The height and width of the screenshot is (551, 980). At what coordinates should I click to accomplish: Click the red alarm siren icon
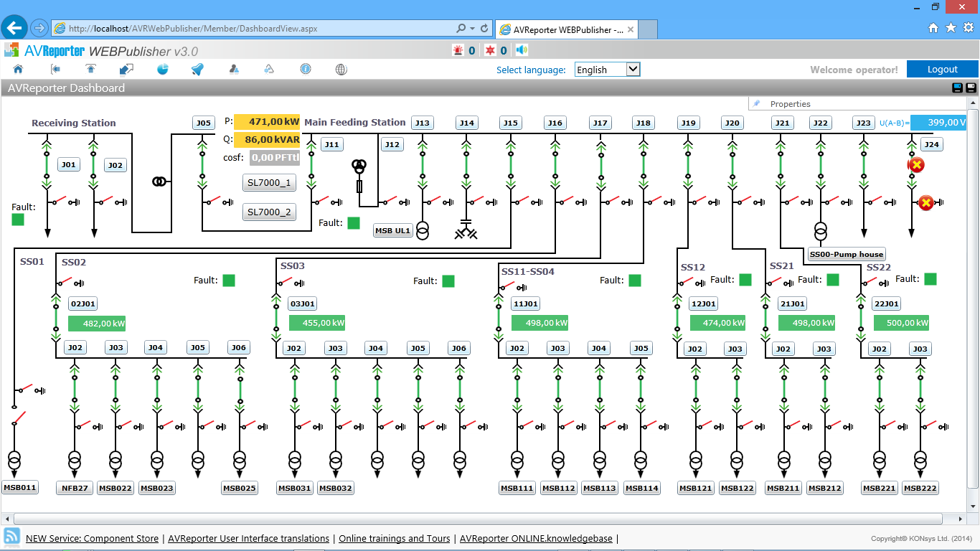coord(458,50)
